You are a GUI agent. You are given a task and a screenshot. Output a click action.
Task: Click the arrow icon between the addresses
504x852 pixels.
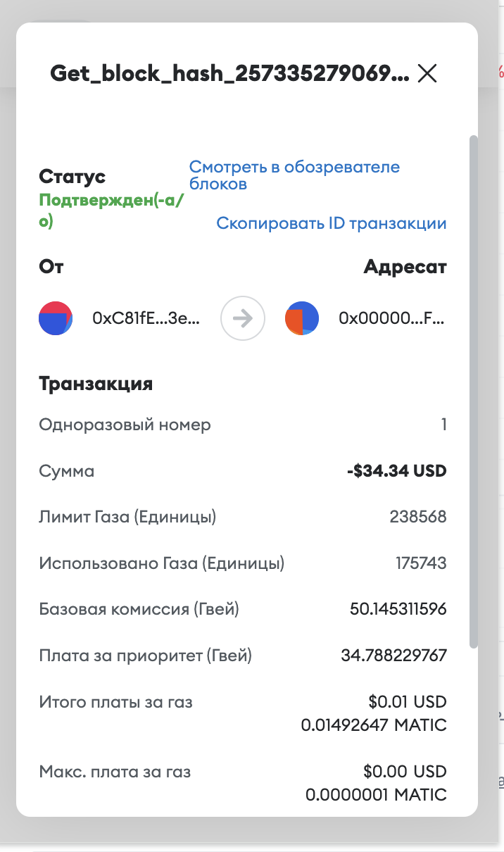243,318
